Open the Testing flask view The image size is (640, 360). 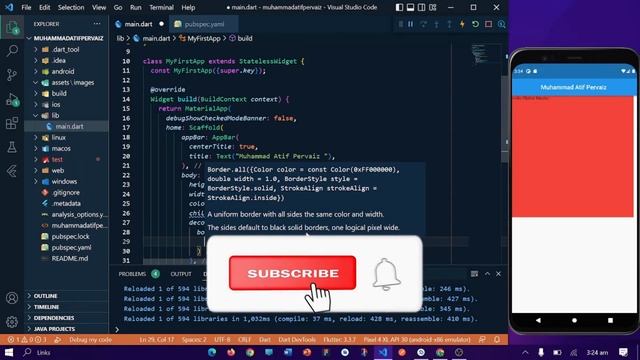pos(12,147)
